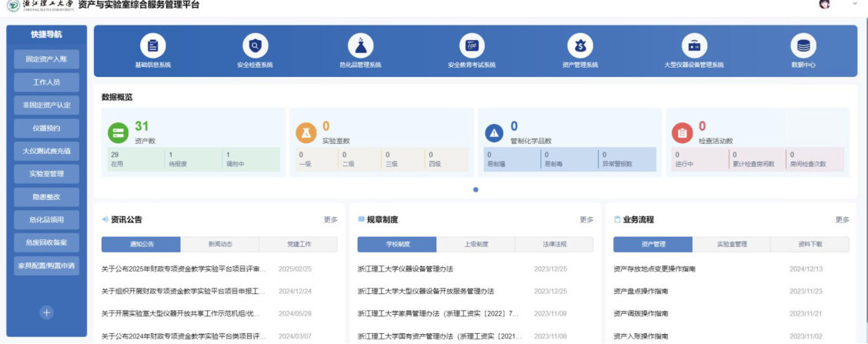
Task: Open the 数据中心 database icon
Action: click(x=803, y=46)
